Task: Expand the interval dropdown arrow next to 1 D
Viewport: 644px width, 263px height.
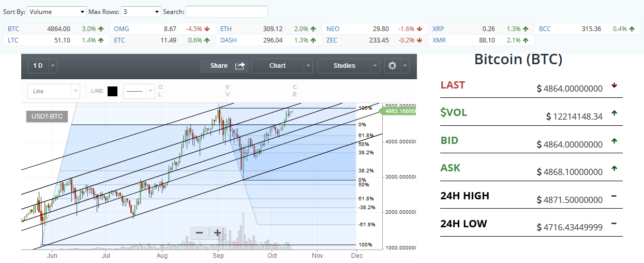Action: pos(53,66)
